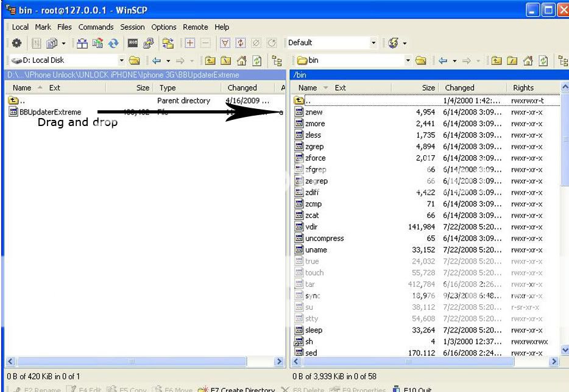Go back in local panel history
569x392 pixels.
157,60
